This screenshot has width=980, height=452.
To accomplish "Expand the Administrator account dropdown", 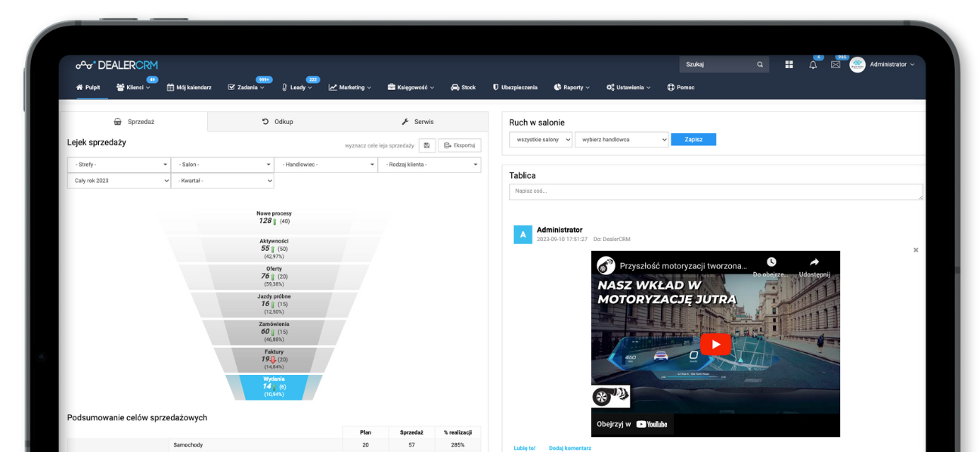I will (x=892, y=65).
